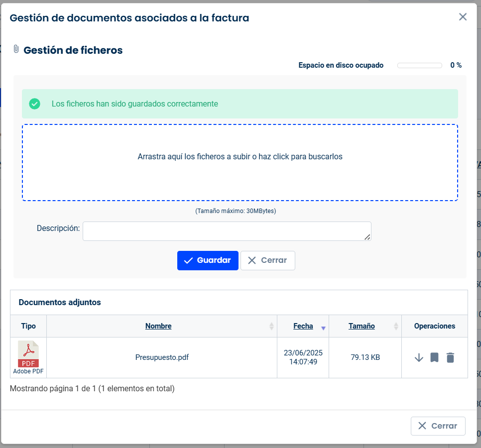Download the Presupuesto.pdf file
This screenshot has width=481, height=448.
pyautogui.click(x=419, y=357)
